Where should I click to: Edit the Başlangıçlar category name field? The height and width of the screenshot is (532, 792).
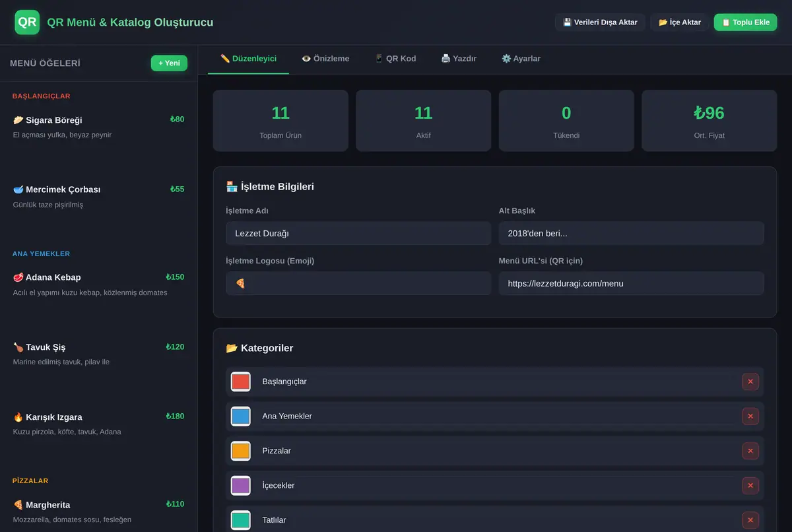[496, 382]
